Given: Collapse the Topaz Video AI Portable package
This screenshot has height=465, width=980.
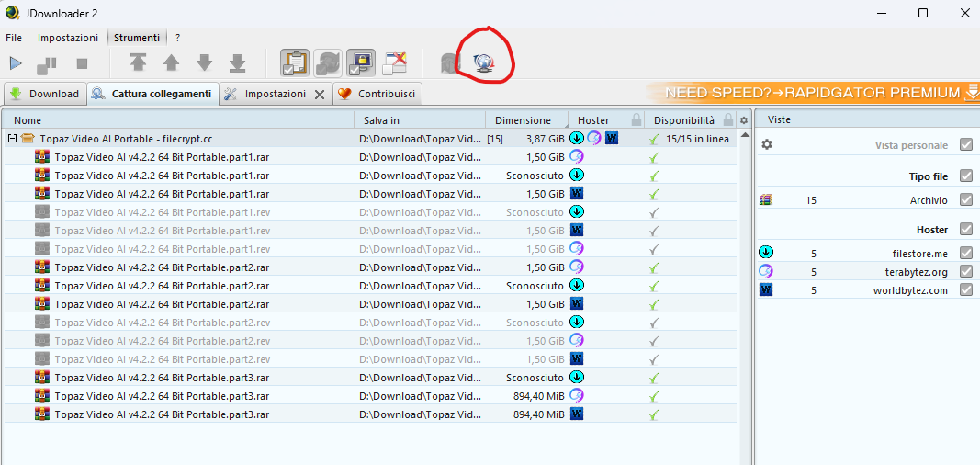Looking at the screenshot, I should coord(11,139).
